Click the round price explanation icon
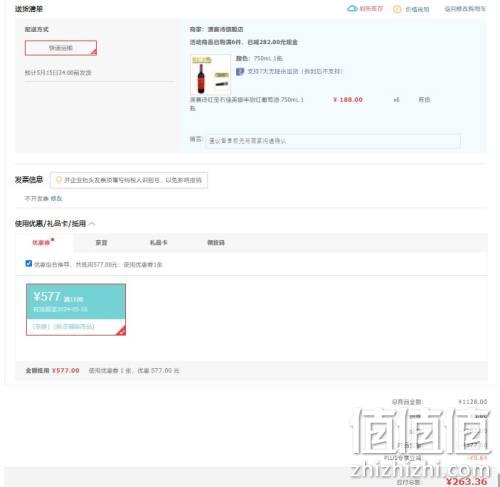The image size is (500, 487). pyautogui.click(x=397, y=9)
